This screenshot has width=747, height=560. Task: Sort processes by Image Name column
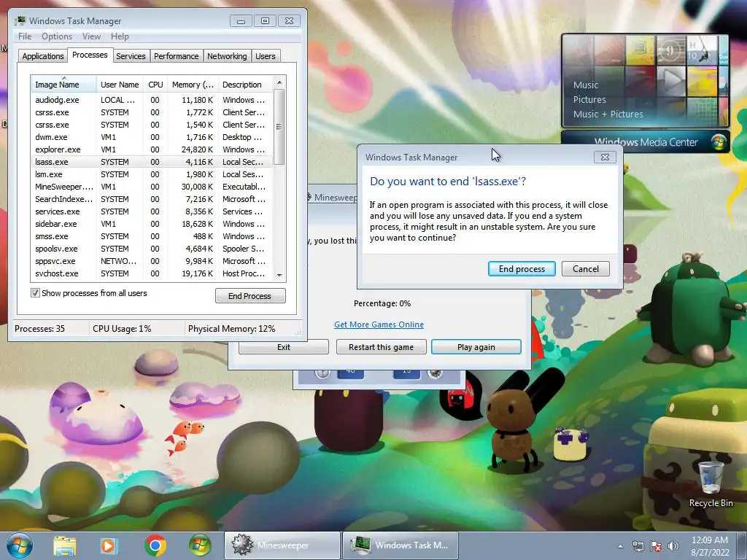pyautogui.click(x=63, y=85)
